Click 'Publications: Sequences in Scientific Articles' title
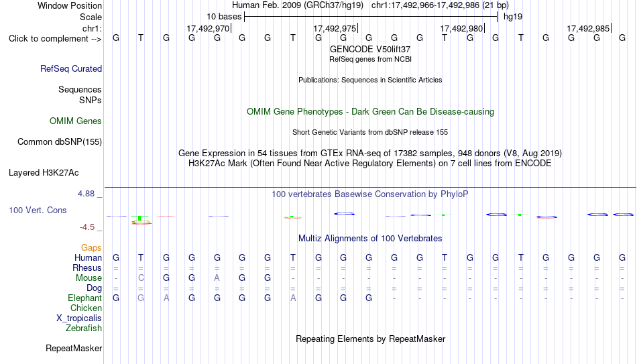637x364 pixels. [x=370, y=80]
